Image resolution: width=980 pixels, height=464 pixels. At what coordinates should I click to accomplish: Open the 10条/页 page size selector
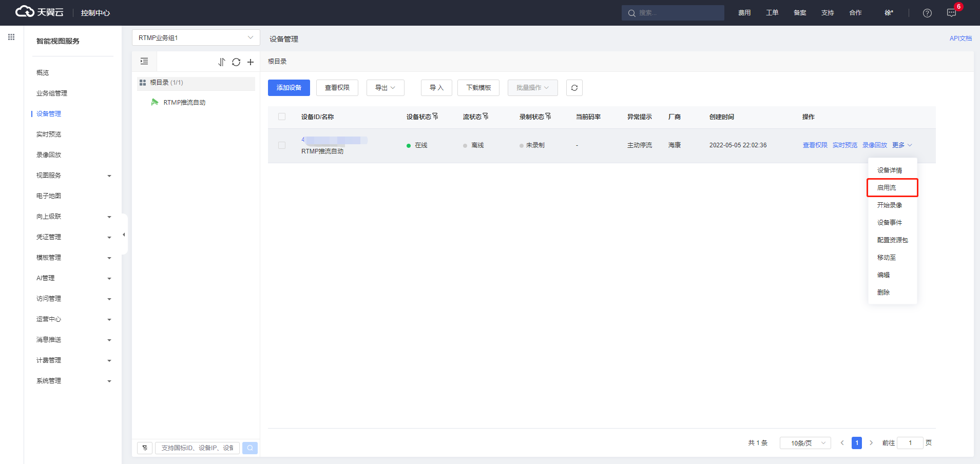click(x=804, y=443)
